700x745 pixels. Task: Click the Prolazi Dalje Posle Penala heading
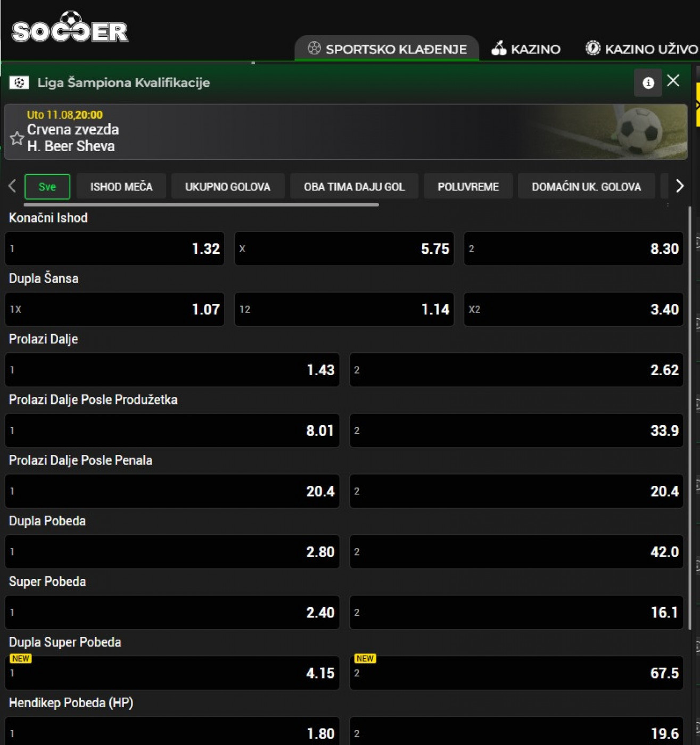pyautogui.click(x=81, y=460)
